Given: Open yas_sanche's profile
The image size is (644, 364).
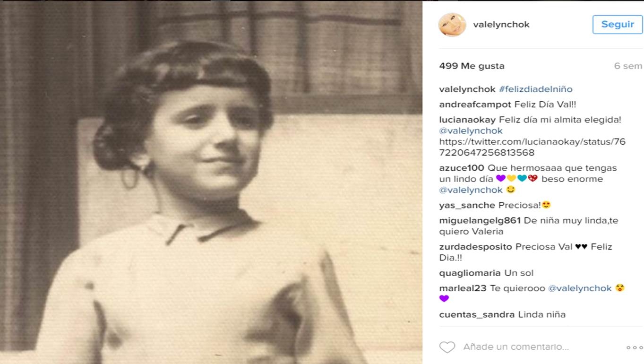Looking at the screenshot, I should 461,205.
